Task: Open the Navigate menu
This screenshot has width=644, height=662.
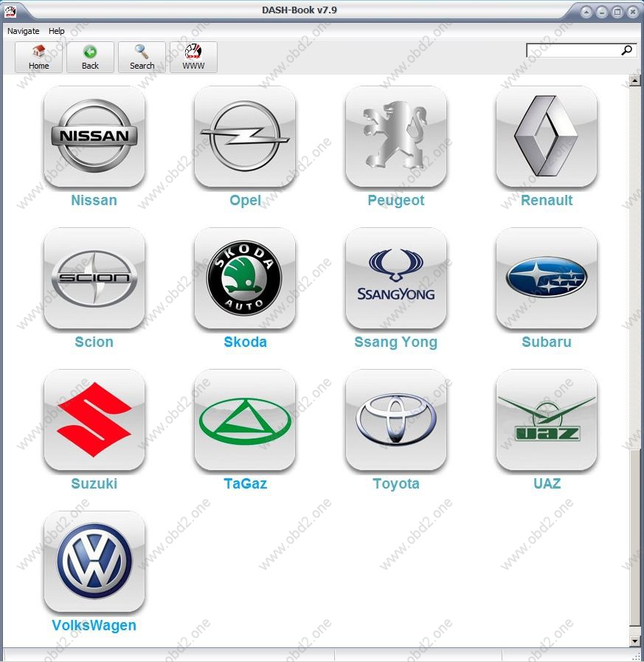Action: 24,31
